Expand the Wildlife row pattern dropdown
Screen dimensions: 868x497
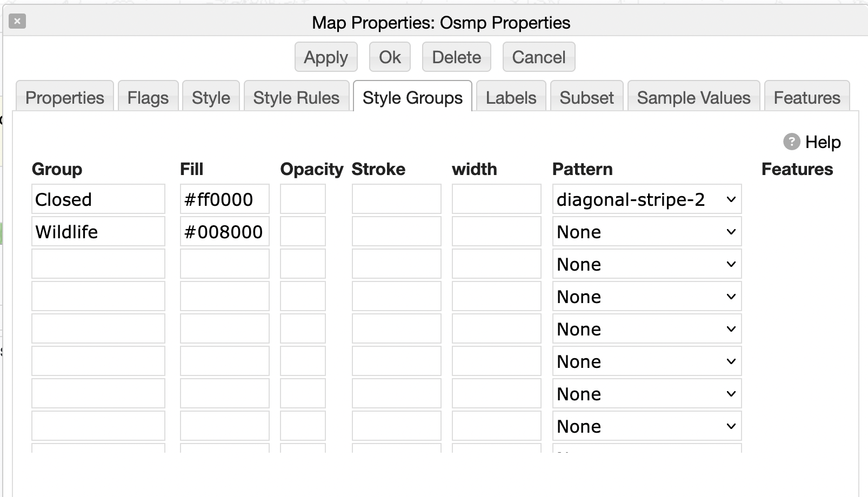pyautogui.click(x=646, y=232)
